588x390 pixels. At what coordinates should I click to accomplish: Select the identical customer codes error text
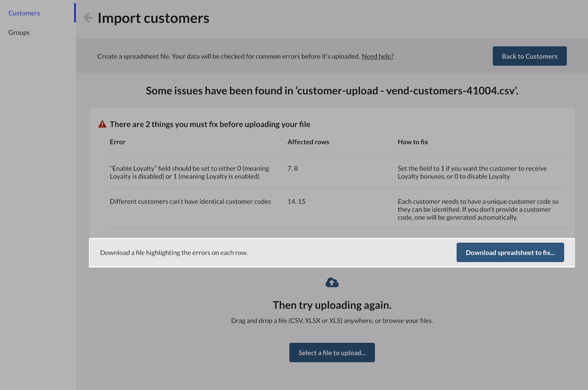[190, 202]
